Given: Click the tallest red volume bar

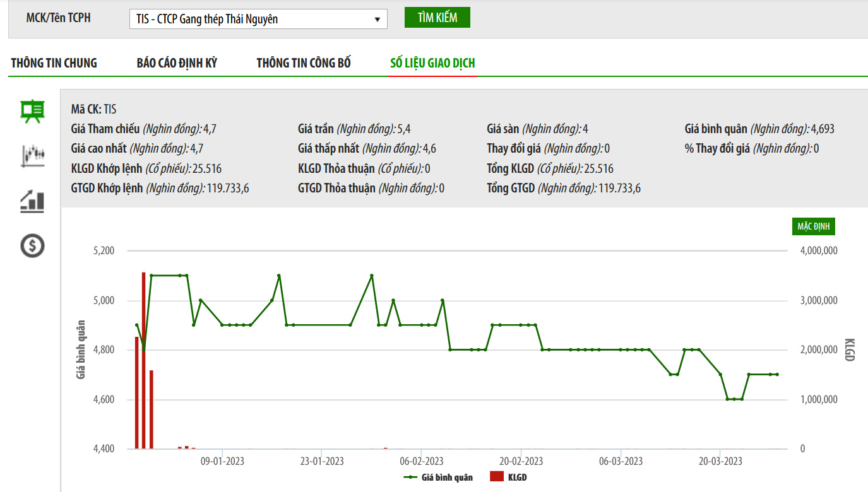Looking at the screenshot, I should 144,360.
